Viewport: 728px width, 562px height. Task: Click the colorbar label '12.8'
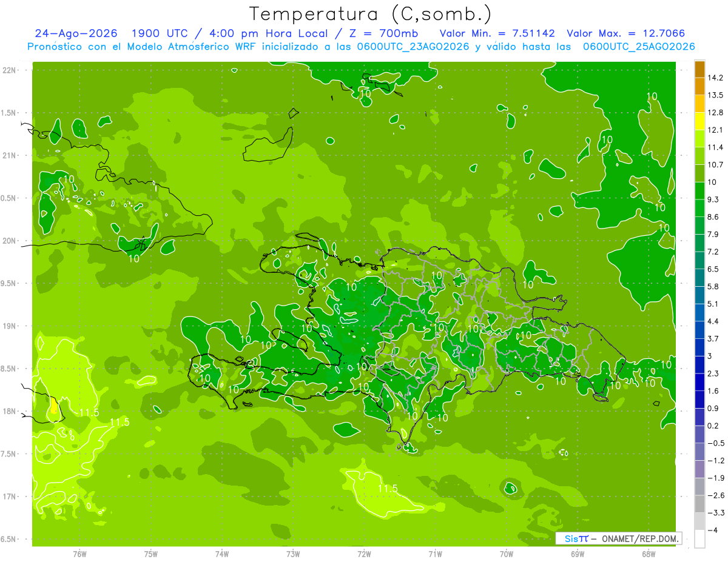coord(715,113)
